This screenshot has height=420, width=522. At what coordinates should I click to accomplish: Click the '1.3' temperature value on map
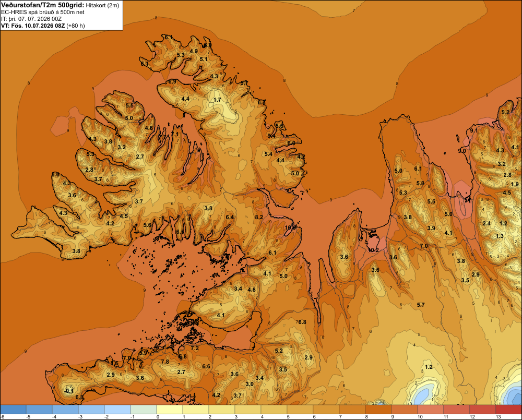coord(500,236)
